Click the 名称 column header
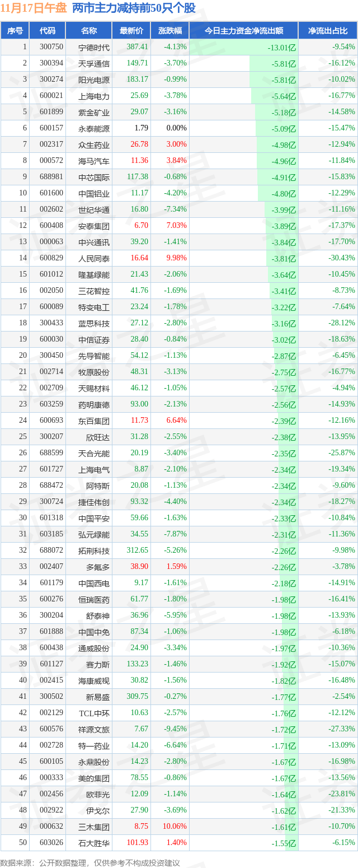358x868 pixels. tap(88, 31)
